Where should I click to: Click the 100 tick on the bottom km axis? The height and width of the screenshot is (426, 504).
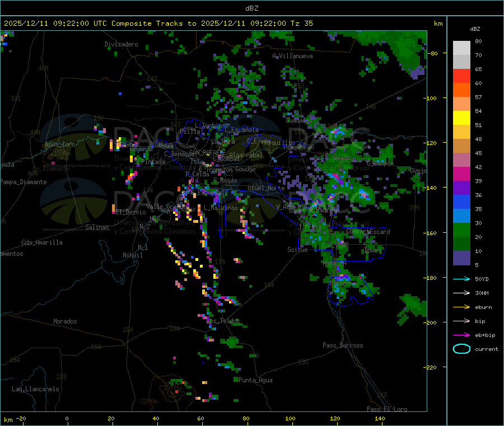click(290, 418)
